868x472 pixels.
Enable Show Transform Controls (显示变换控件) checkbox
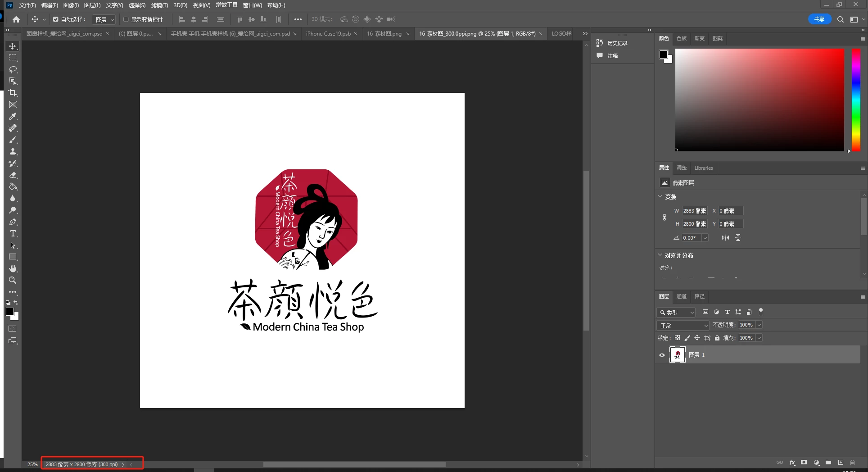126,19
